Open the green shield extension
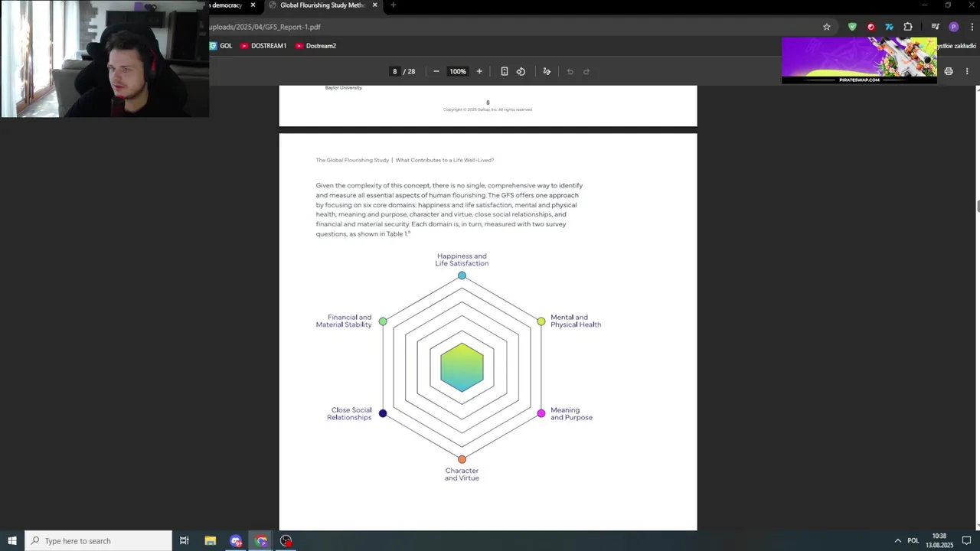 852,27
